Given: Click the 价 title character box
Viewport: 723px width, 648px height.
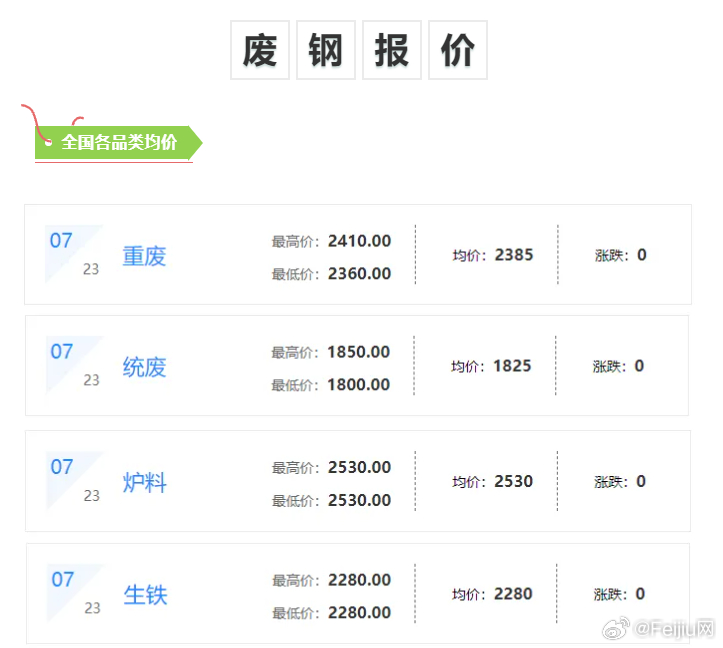Looking at the screenshot, I should (x=458, y=50).
